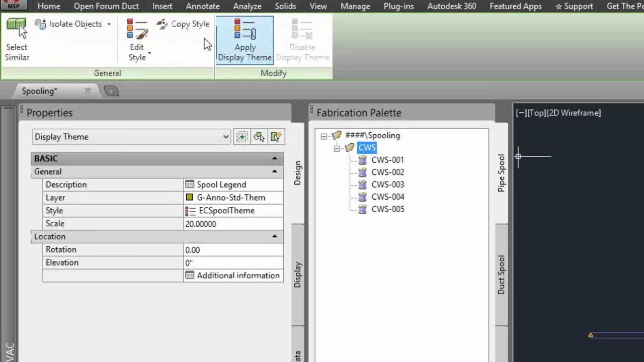Open the Manage ribbon tab
Screen dimensions: 644x362
(x=355, y=6)
